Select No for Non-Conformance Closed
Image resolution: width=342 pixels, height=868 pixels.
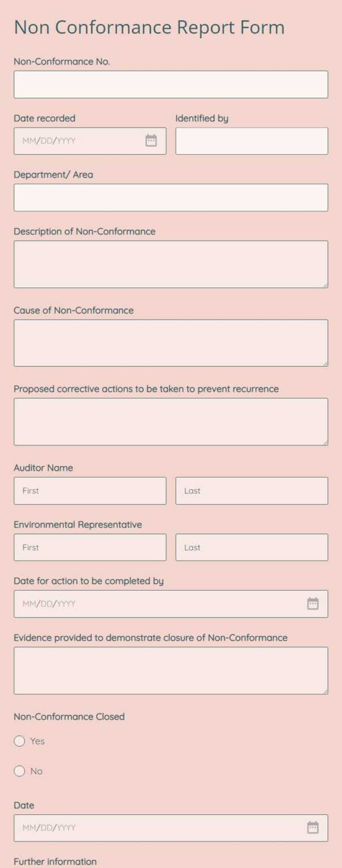click(x=20, y=771)
